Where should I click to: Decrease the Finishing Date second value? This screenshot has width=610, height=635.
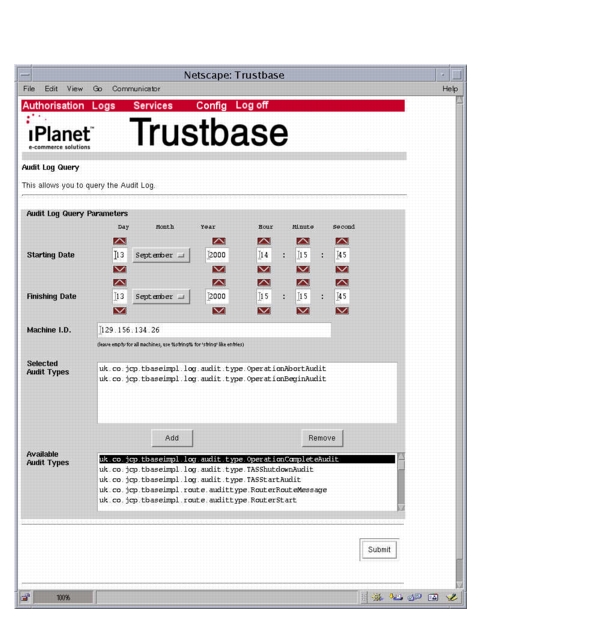point(342,311)
